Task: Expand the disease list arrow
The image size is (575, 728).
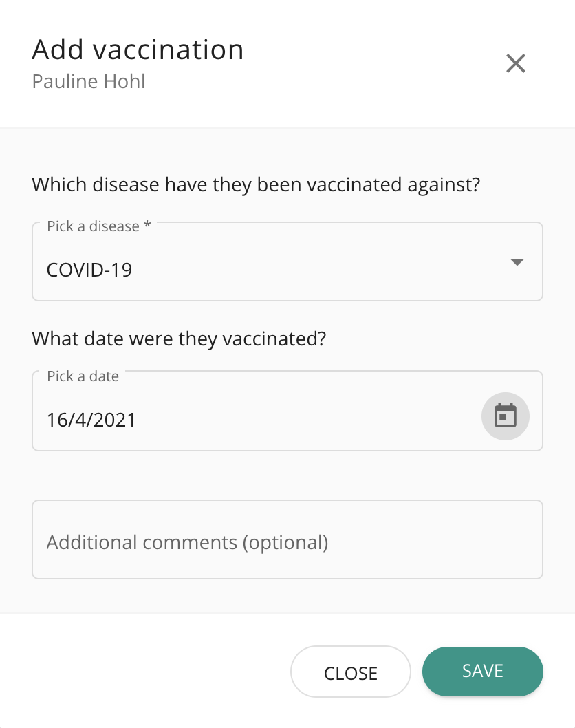Action: click(x=517, y=262)
